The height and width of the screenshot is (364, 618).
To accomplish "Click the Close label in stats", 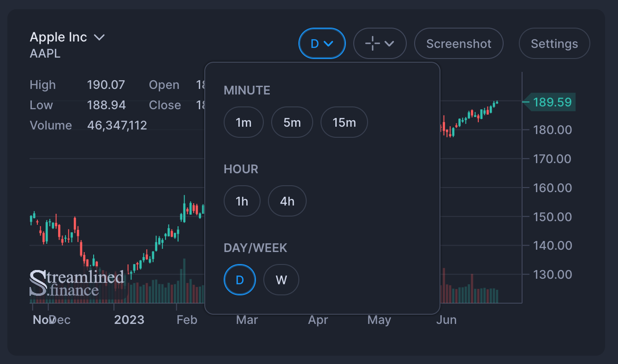I will click(x=165, y=105).
